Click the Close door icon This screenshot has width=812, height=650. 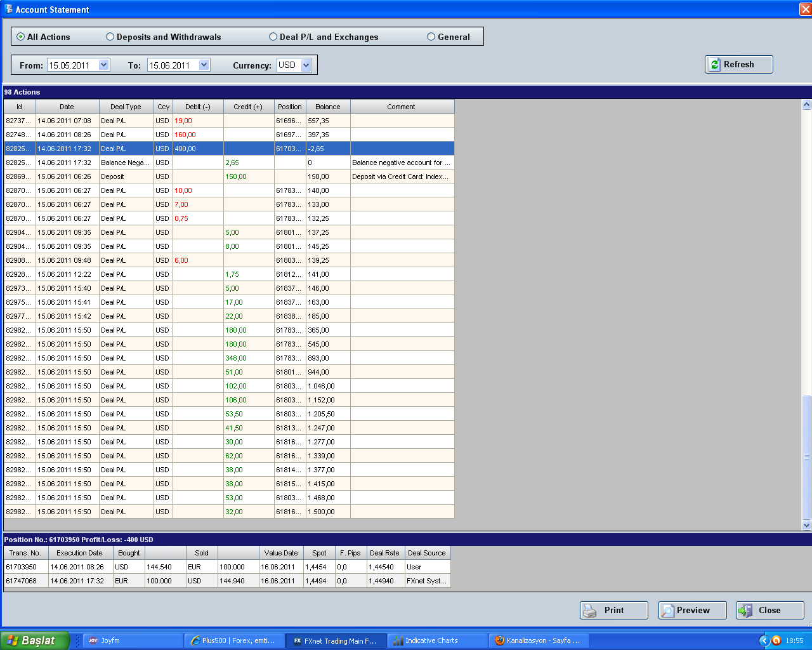(x=745, y=611)
